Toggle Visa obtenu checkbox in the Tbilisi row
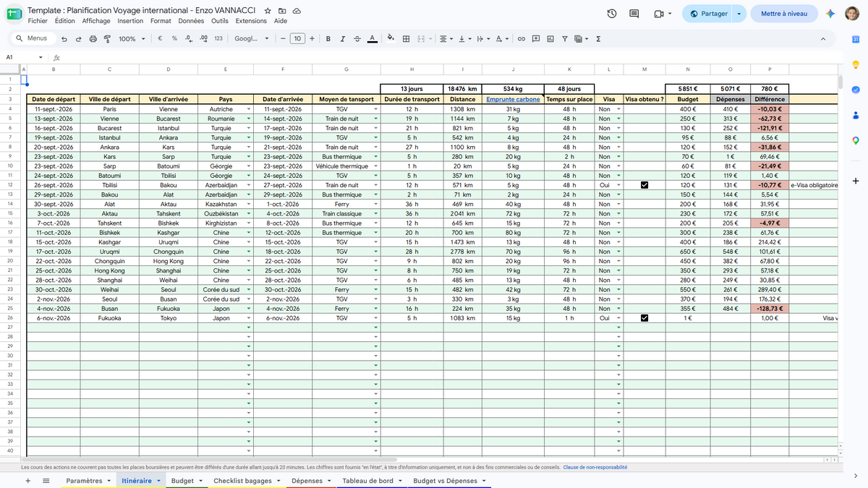Viewport: 868px width, 488px height. pyautogui.click(x=644, y=185)
